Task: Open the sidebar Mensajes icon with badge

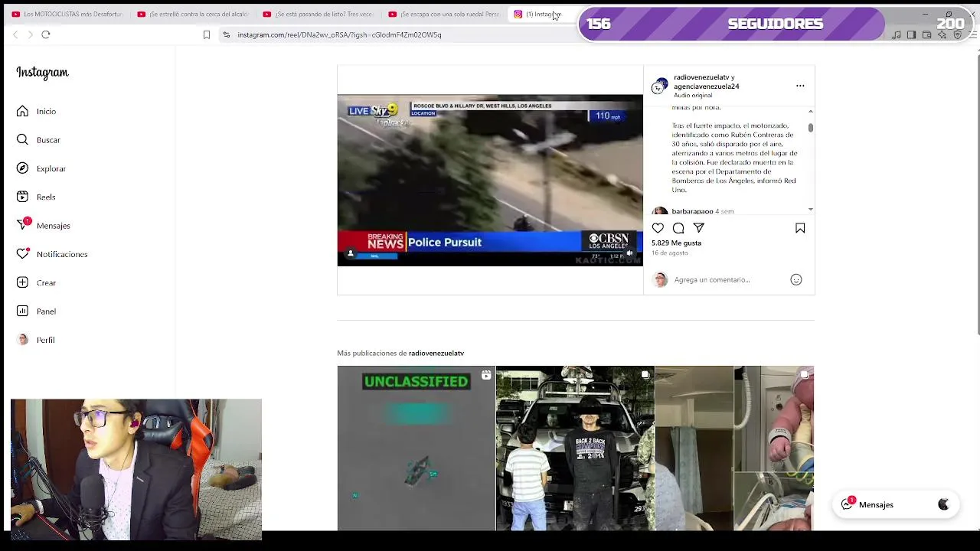Action: point(23,225)
